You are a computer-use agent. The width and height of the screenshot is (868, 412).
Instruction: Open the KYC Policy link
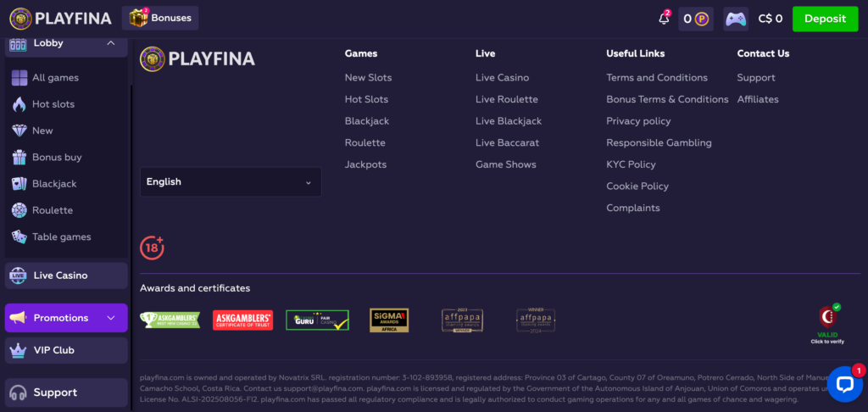click(631, 164)
